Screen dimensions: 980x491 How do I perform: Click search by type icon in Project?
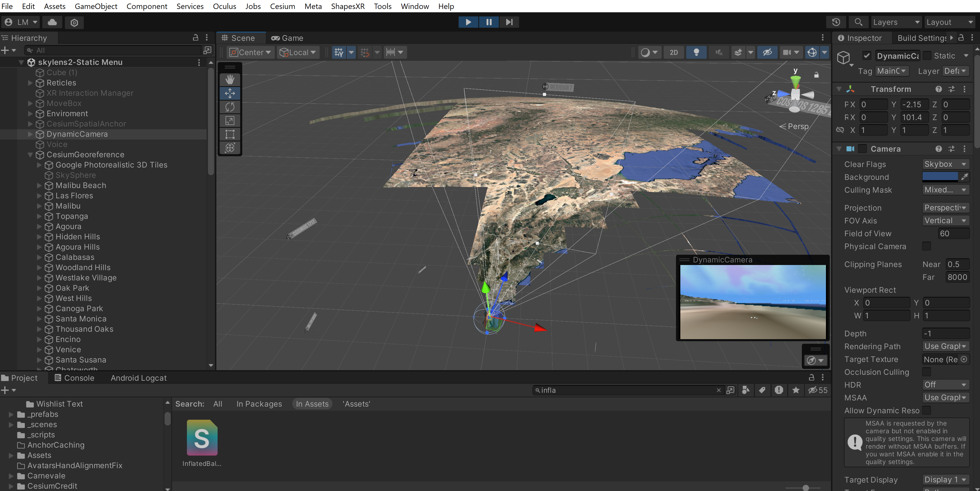(746, 390)
